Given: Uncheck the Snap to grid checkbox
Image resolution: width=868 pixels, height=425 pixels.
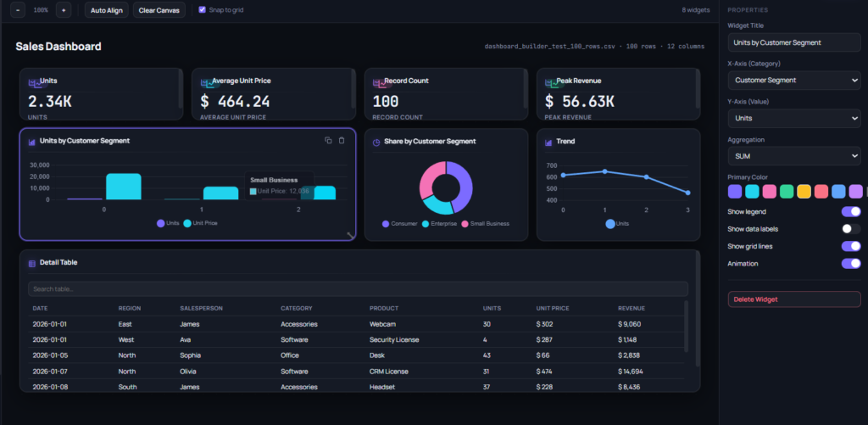Looking at the screenshot, I should click(202, 10).
